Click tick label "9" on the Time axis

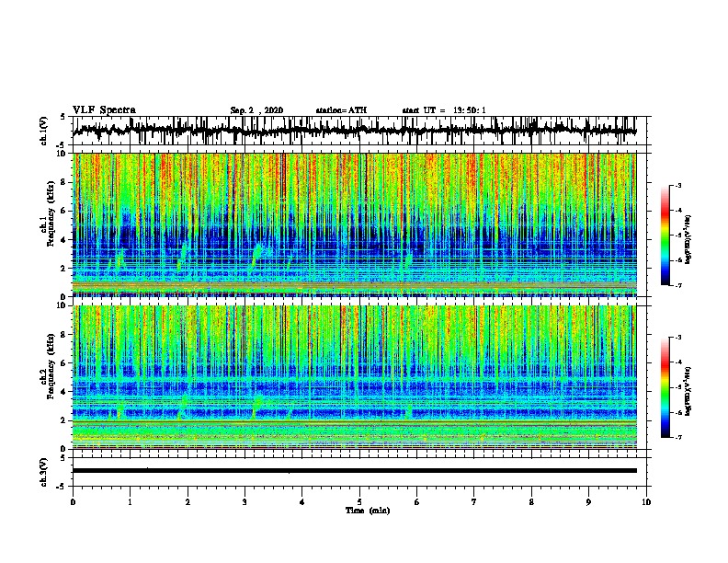[x=588, y=502]
